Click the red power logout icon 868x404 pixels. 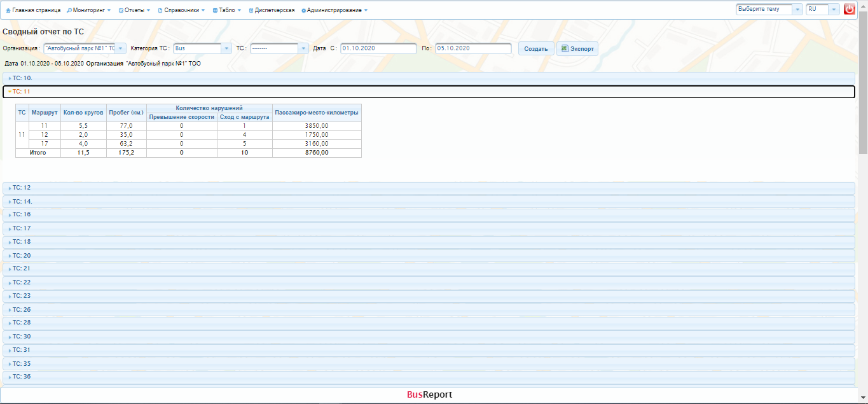pos(849,10)
